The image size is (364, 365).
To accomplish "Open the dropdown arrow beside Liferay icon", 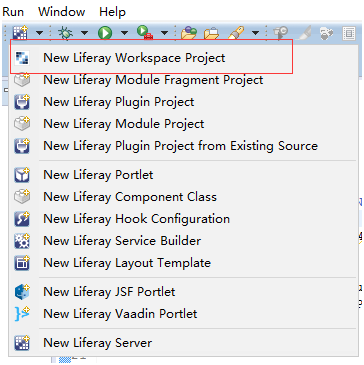I will point(39,33).
